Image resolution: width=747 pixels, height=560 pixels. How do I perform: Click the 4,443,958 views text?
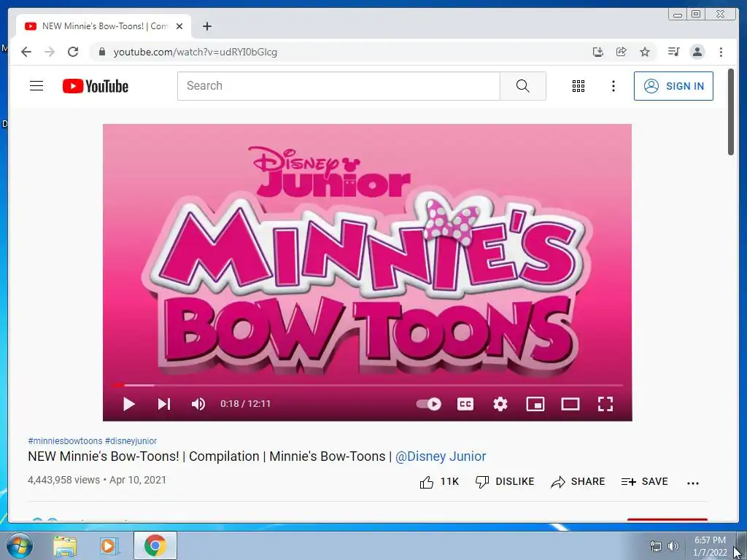point(64,480)
